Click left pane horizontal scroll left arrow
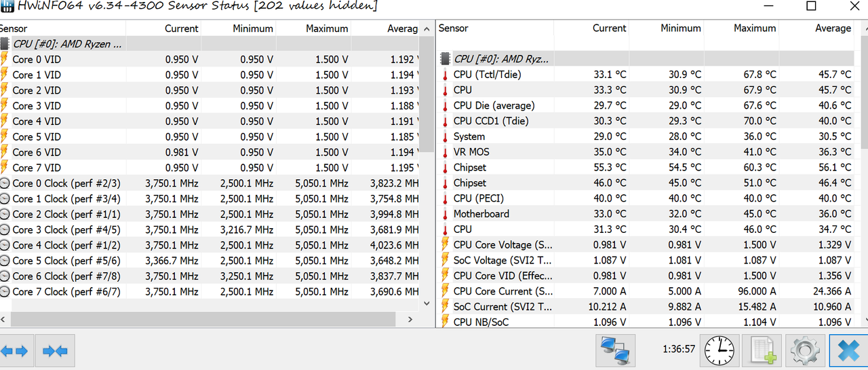This screenshot has height=370, width=868. click(3, 318)
